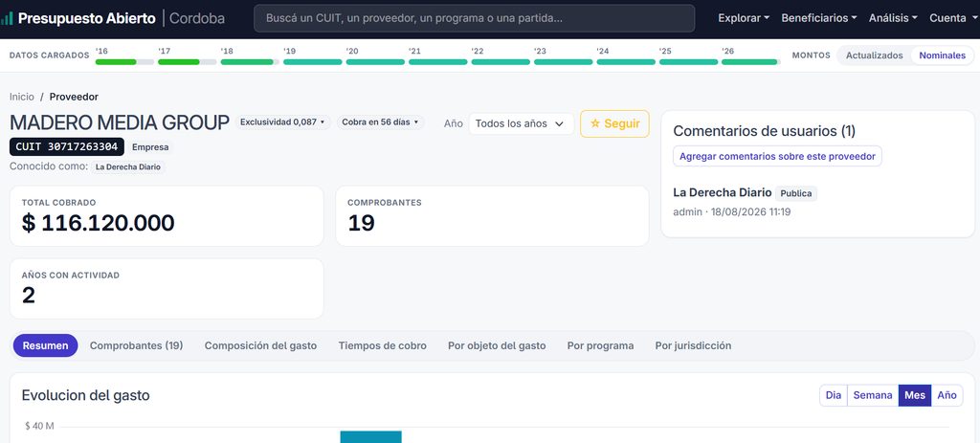
Task: Click the Total Cobrado $ 116.120.000 card
Action: pyautogui.click(x=167, y=215)
